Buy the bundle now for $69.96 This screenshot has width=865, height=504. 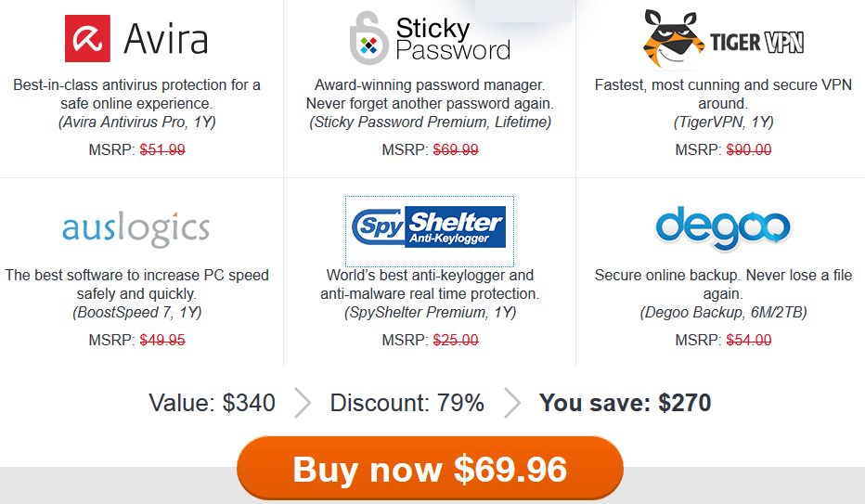pyautogui.click(x=430, y=469)
